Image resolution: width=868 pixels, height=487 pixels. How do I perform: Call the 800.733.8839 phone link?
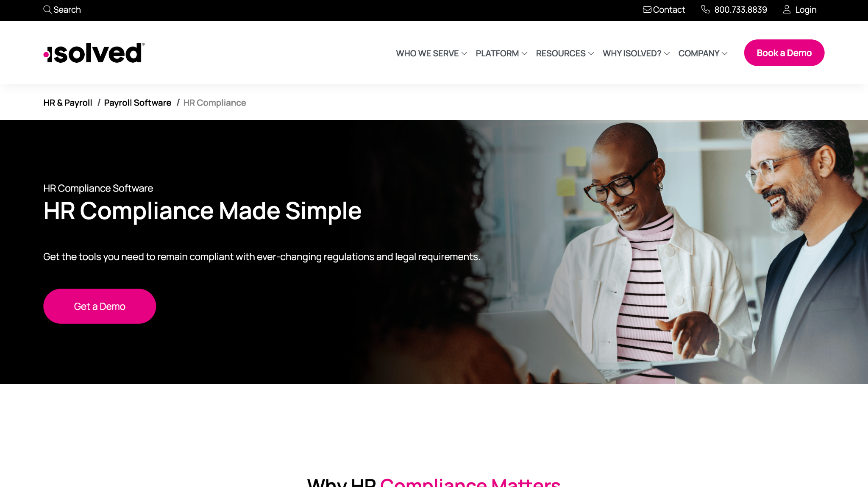pyautogui.click(x=741, y=9)
